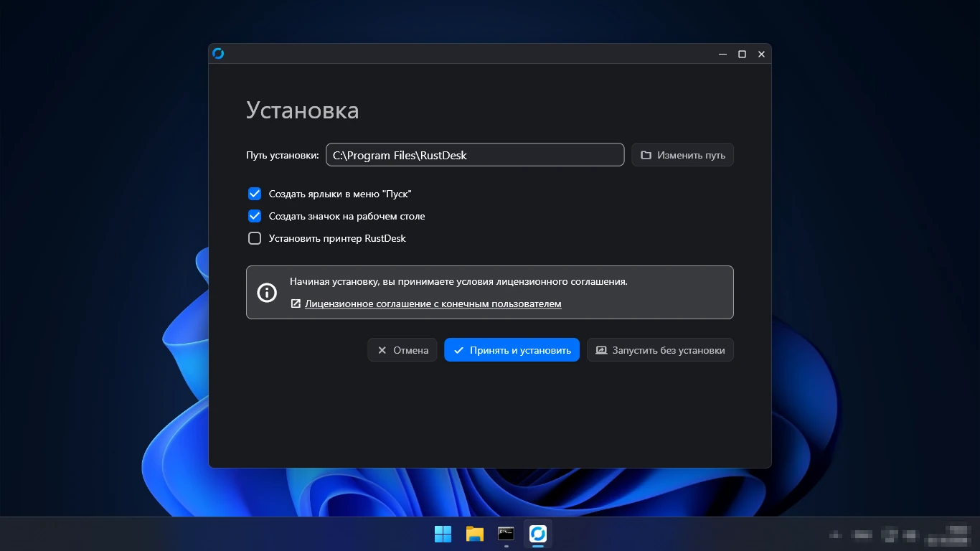Open the terminal from taskbar
Image resolution: width=980 pixels, height=551 pixels.
[x=507, y=534]
